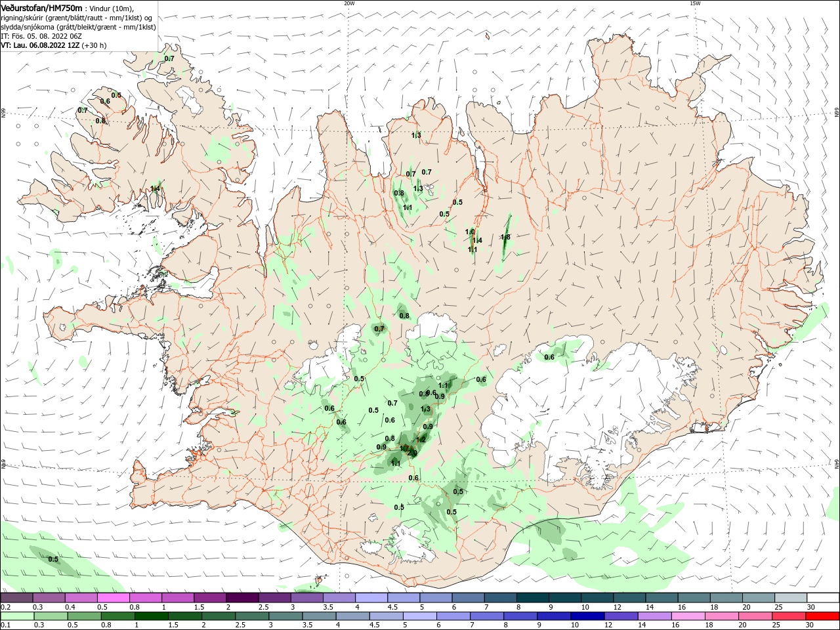Select bottom legend swatch starting at 2

coord(219,616)
